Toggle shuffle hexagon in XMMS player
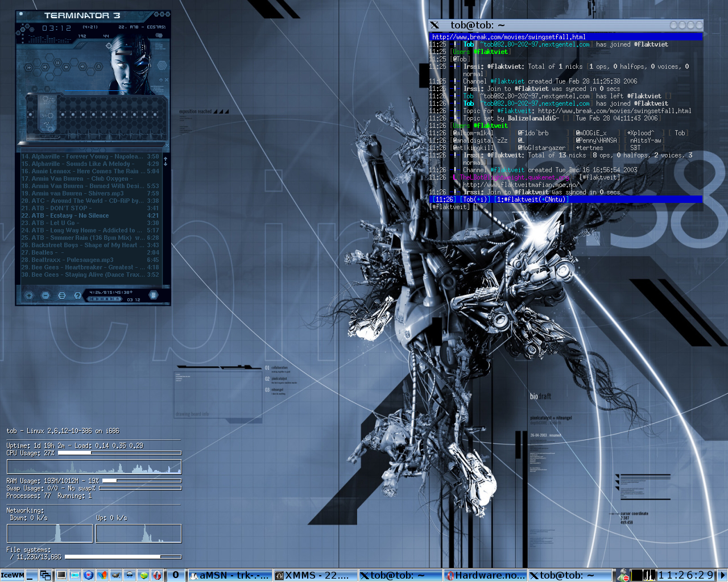The width and height of the screenshot is (728, 582). coord(35,89)
